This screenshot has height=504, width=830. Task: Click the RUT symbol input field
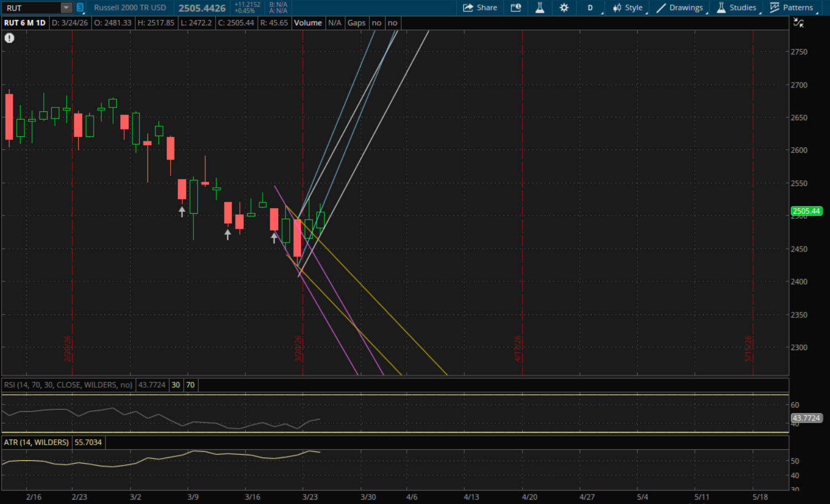point(30,8)
